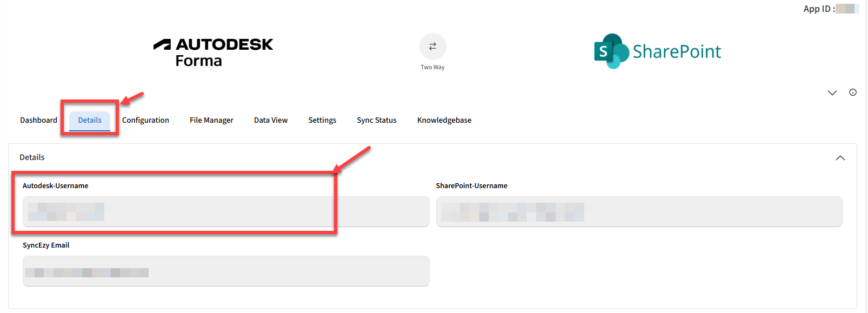The height and width of the screenshot is (313, 868).
Task: Click the Details panel header title
Action: click(32, 157)
